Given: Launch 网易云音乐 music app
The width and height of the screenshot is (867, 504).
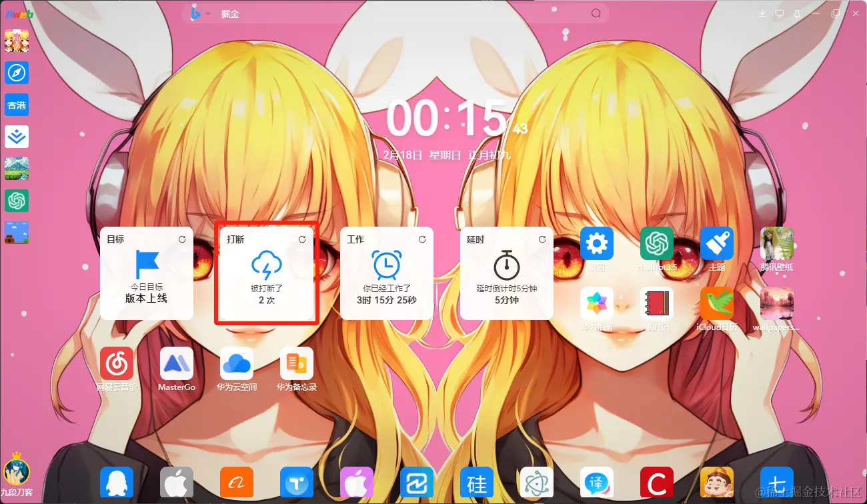Looking at the screenshot, I should (117, 363).
